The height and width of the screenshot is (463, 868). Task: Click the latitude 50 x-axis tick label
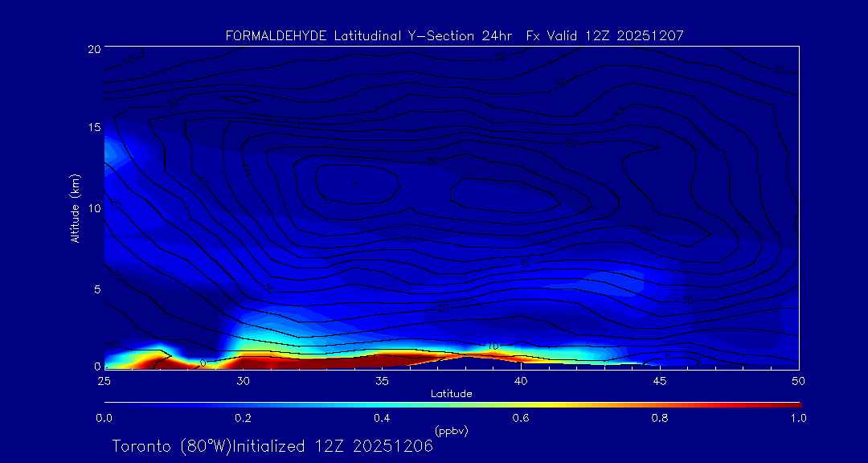(x=799, y=380)
